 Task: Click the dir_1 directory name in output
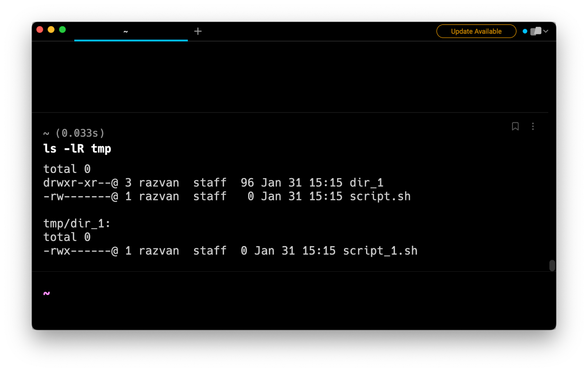366,183
